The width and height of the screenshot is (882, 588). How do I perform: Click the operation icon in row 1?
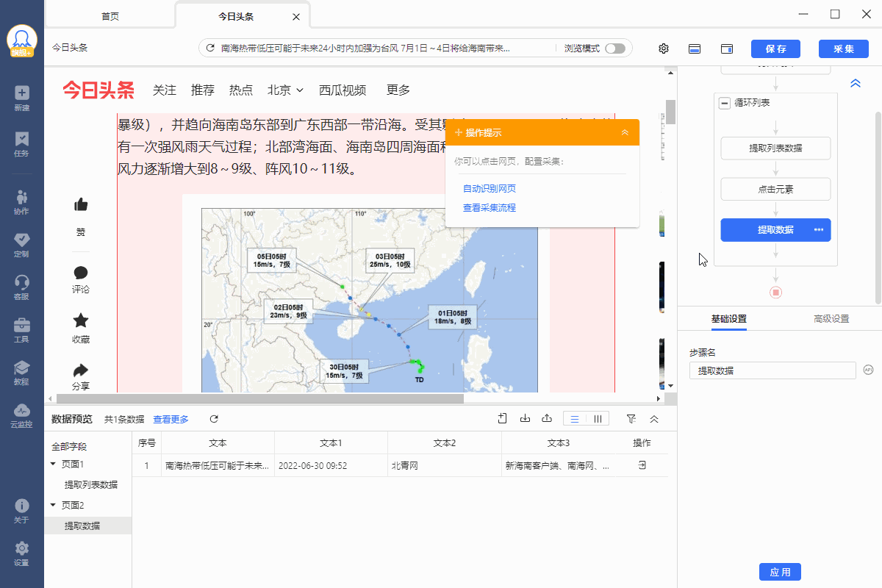tap(642, 465)
